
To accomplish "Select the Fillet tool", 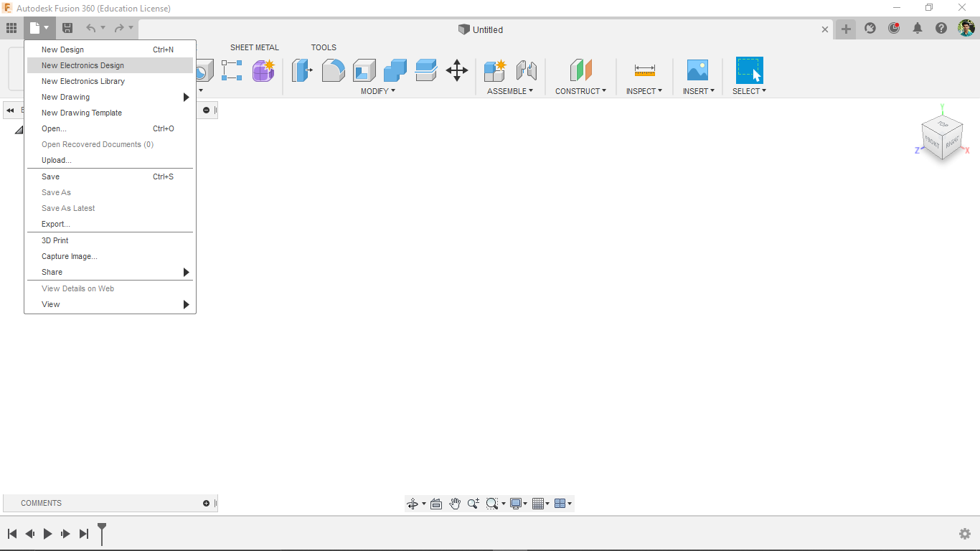I will 333,70.
